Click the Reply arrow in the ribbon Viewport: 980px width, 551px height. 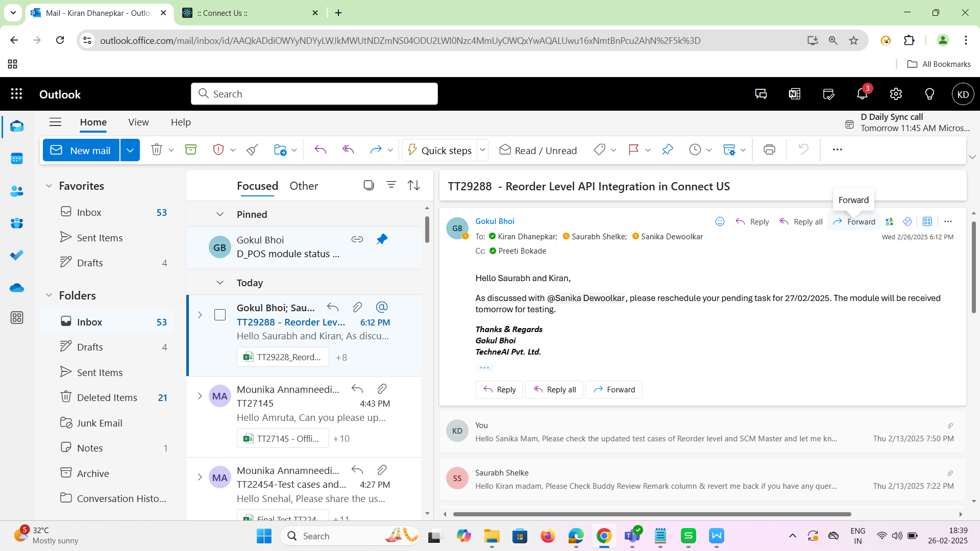(321, 150)
